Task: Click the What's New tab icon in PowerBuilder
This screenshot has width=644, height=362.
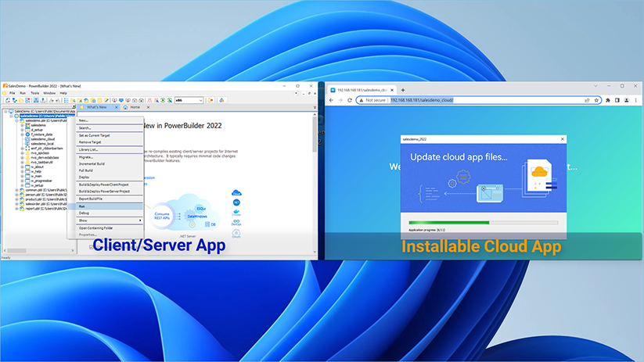Action: (x=81, y=107)
